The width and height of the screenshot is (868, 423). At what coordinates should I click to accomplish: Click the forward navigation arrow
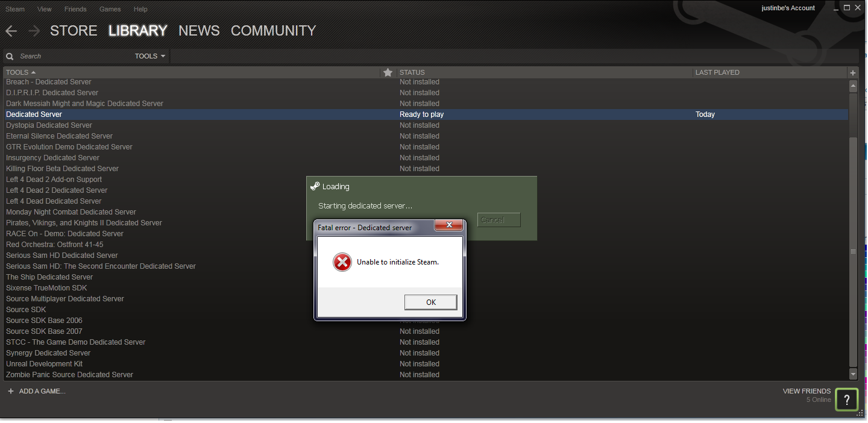coord(34,31)
